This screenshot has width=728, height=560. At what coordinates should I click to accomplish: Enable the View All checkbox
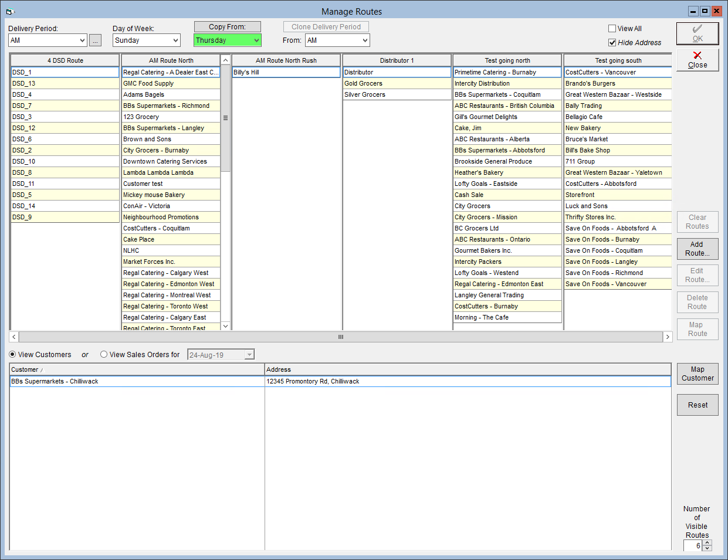612,28
